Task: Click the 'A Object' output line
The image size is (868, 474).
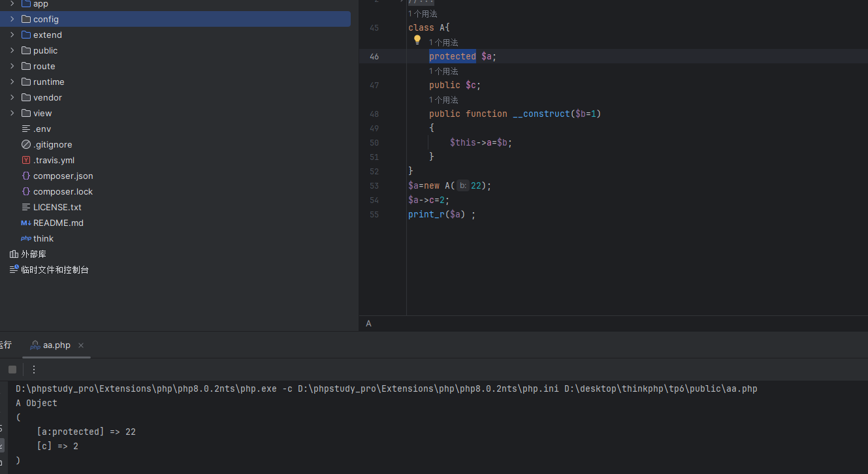Action: coord(37,403)
